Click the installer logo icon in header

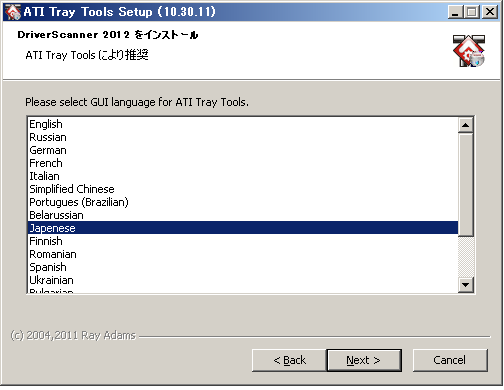tap(469, 51)
